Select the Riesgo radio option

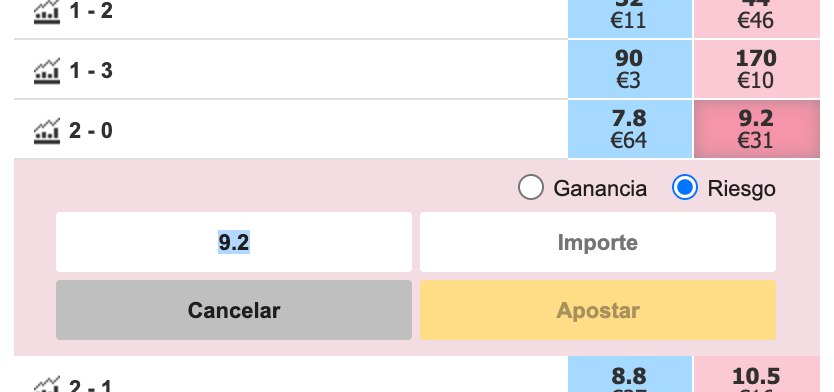tap(685, 187)
